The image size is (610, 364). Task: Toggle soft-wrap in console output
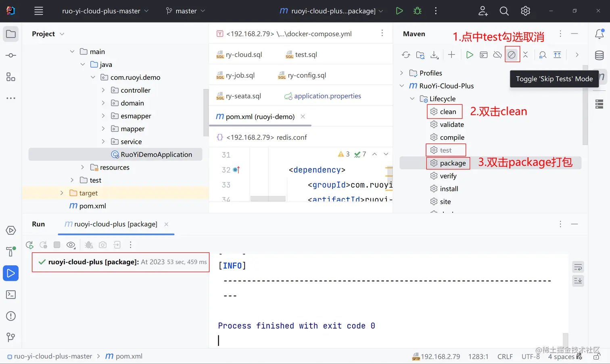(578, 267)
